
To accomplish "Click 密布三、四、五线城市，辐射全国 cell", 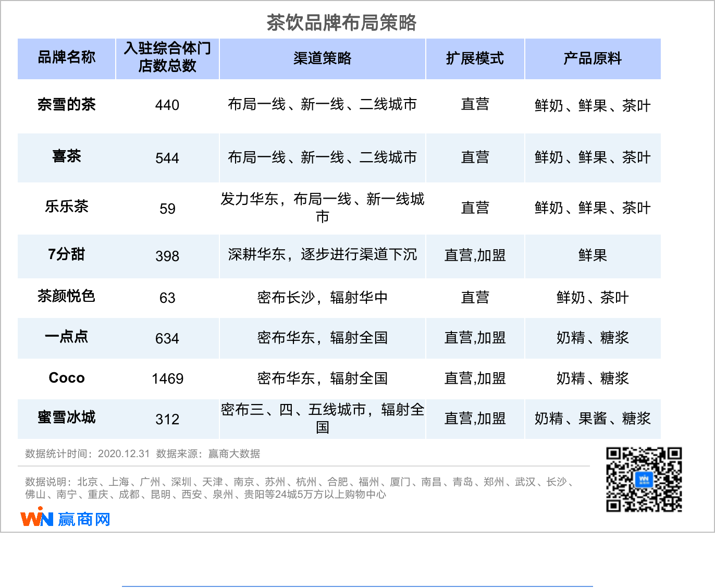I will [x=323, y=419].
